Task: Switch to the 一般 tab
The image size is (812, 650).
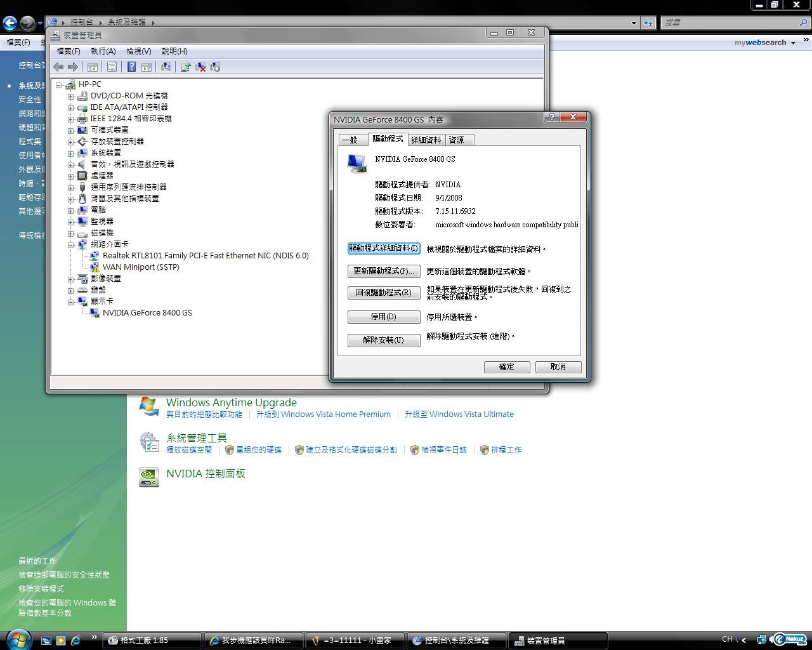Action: click(350, 140)
